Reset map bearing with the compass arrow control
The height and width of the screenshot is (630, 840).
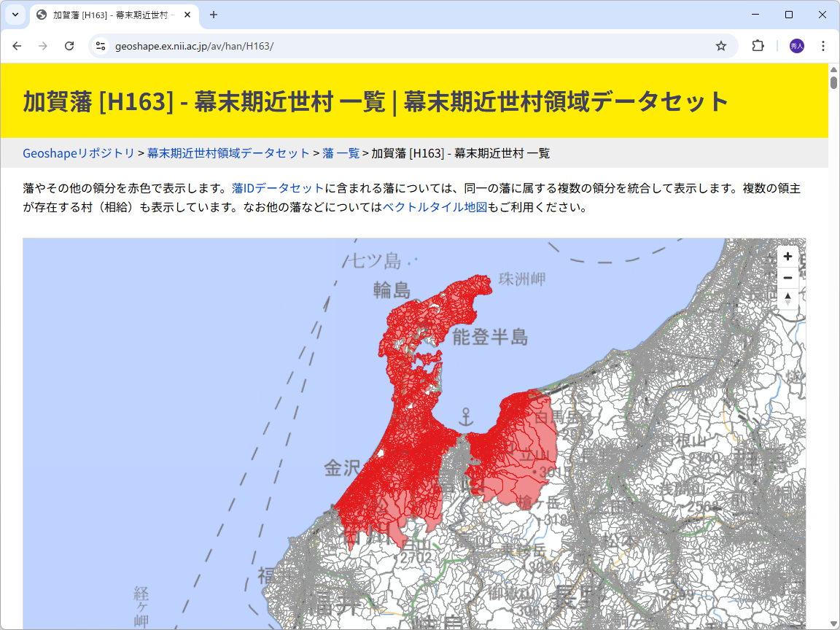[787, 299]
